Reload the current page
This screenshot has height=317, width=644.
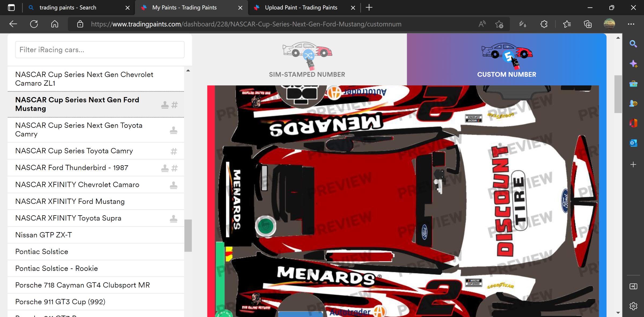[x=34, y=24]
